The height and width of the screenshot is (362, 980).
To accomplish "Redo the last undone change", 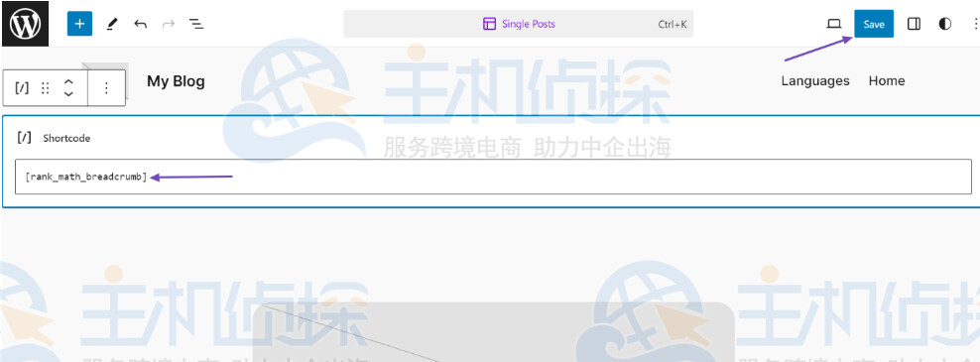I will coord(168,25).
